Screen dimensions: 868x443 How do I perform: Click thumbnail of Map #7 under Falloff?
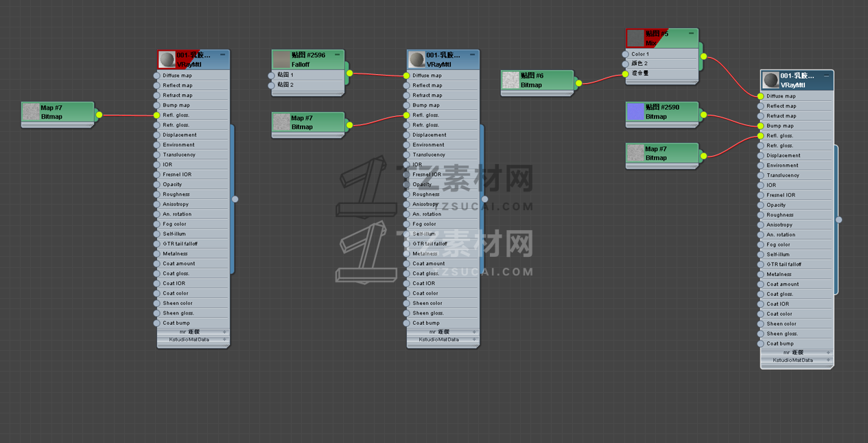click(281, 122)
